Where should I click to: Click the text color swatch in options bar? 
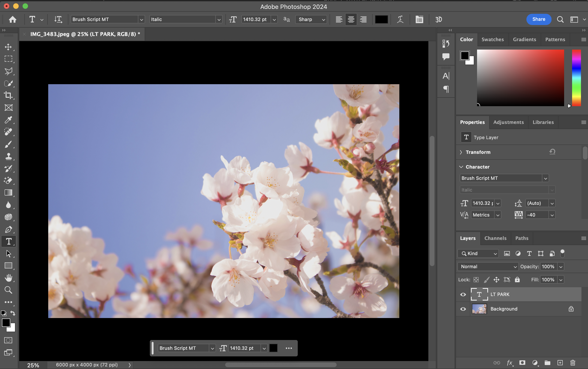pos(381,19)
